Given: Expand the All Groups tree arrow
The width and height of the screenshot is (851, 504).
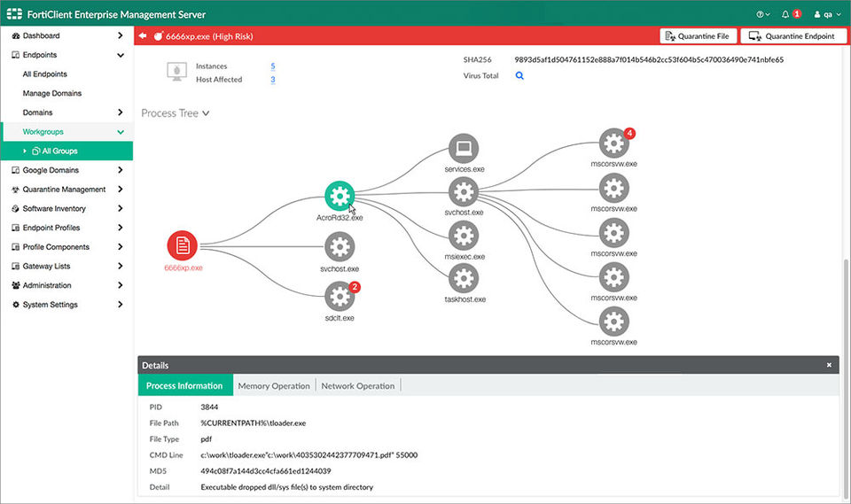Looking at the screenshot, I should (x=25, y=151).
